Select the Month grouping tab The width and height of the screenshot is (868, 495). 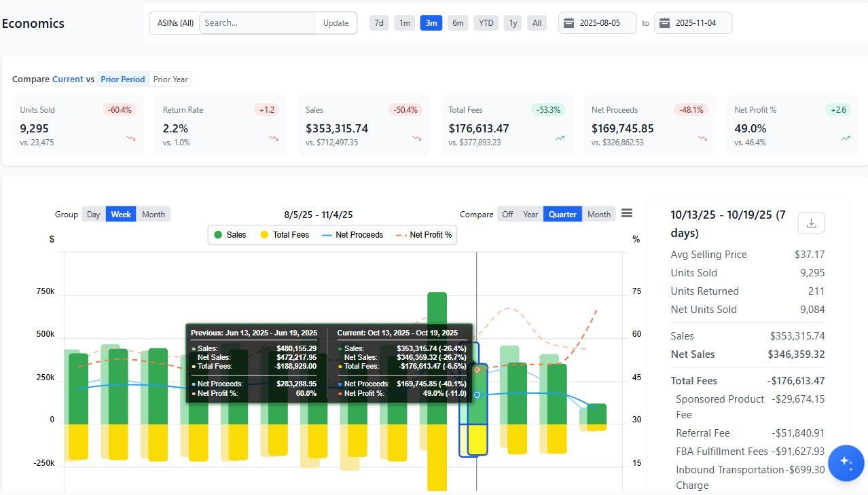pos(153,213)
